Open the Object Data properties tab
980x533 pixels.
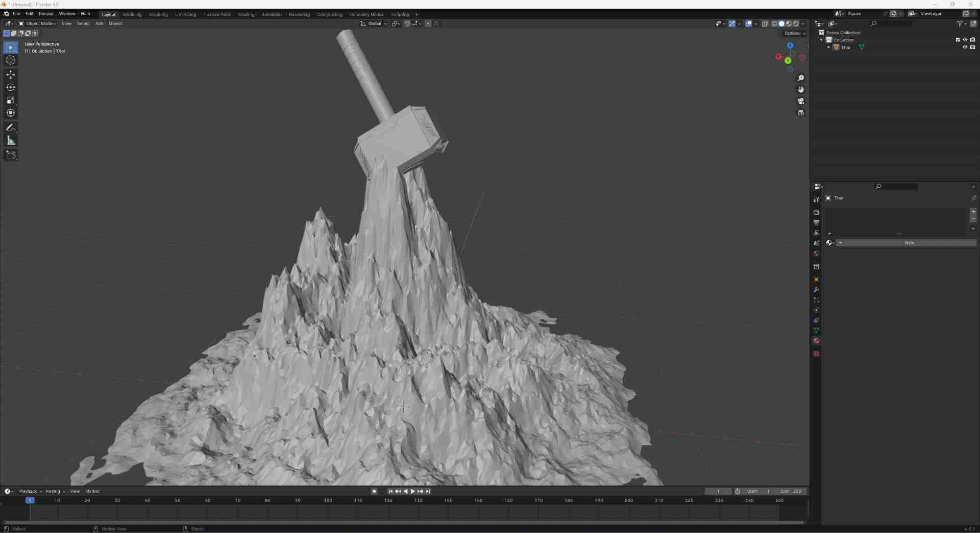pos(816,331)
